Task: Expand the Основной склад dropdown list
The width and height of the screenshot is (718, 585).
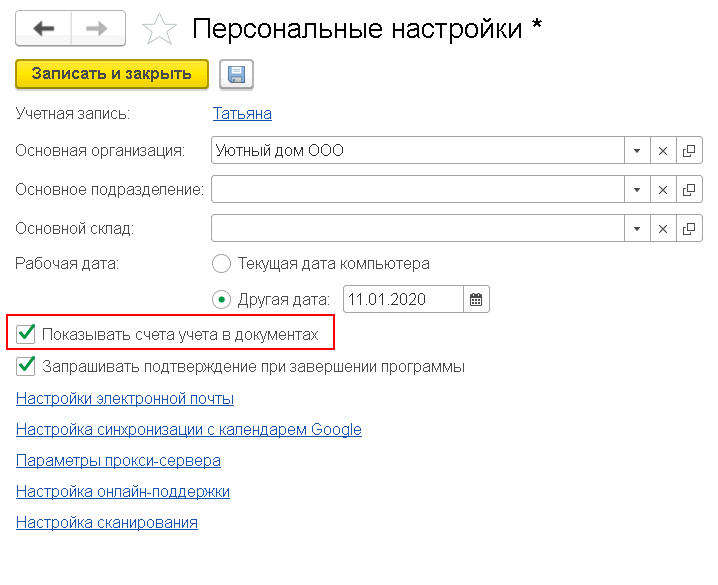Action: pyautogui.click(x=637, y=228)
